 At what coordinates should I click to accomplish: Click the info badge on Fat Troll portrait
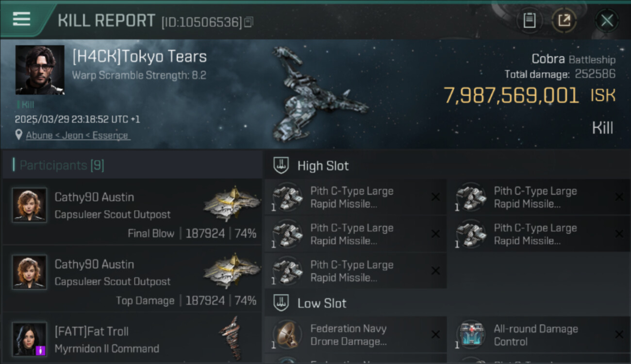coord(41,350)
